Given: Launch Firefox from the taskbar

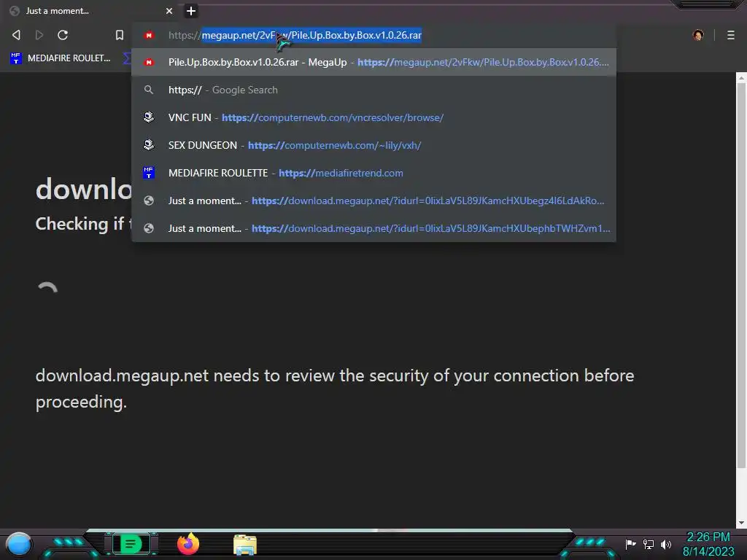Looking at the screenshot, I should 188,544.
